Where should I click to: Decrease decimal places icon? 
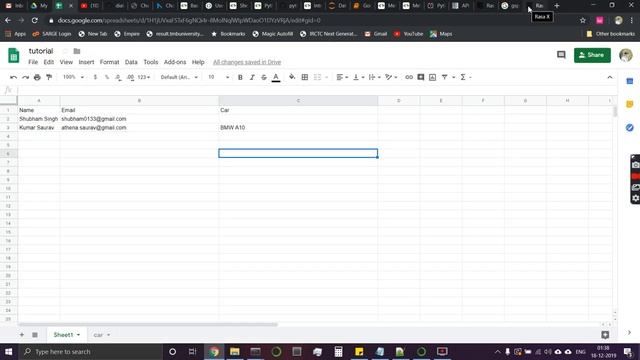tap(118, 77)
